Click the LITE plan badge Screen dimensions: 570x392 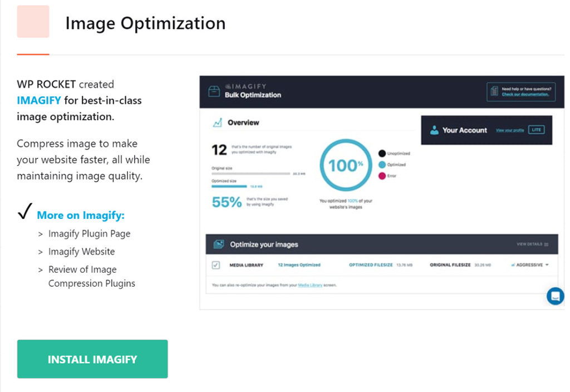pos(537,130)
